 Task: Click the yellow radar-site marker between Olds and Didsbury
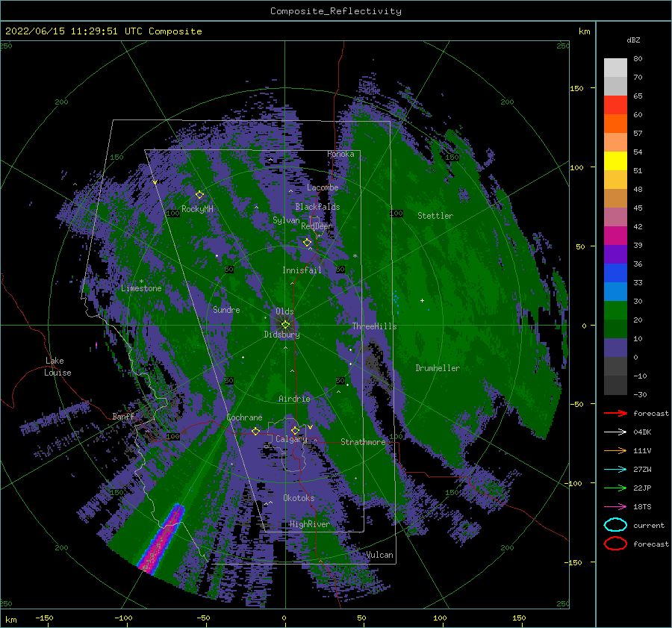tap(285, 325)
